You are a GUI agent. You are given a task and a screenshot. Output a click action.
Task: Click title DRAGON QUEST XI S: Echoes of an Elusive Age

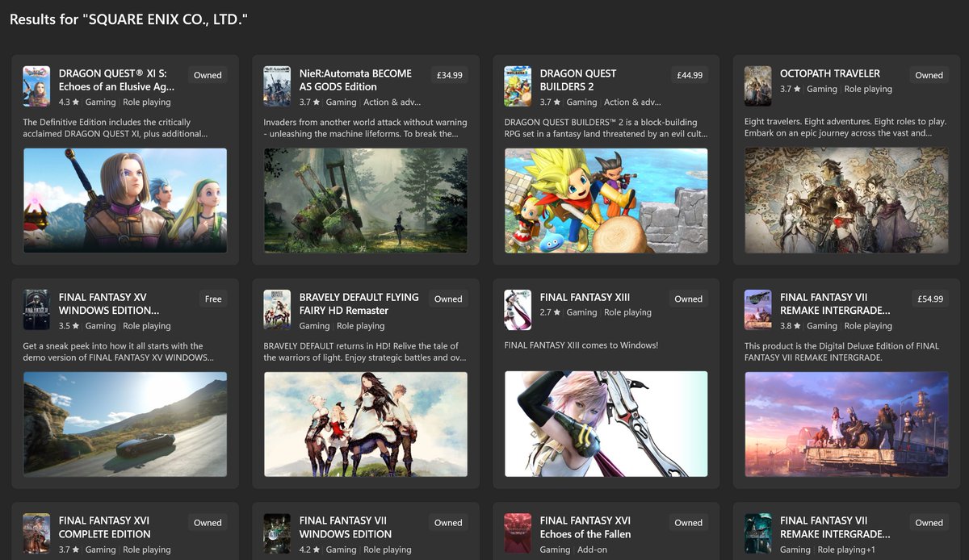[117, 80]
